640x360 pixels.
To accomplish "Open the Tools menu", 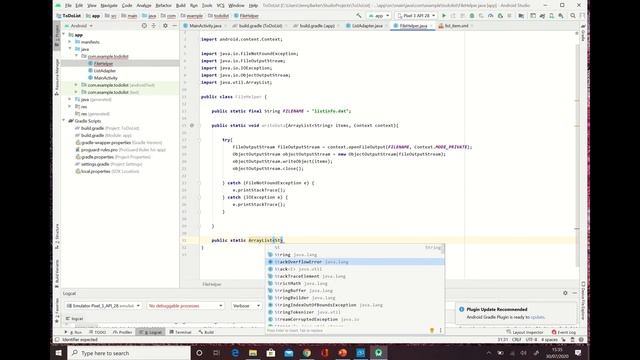I will tap(207, 5).
